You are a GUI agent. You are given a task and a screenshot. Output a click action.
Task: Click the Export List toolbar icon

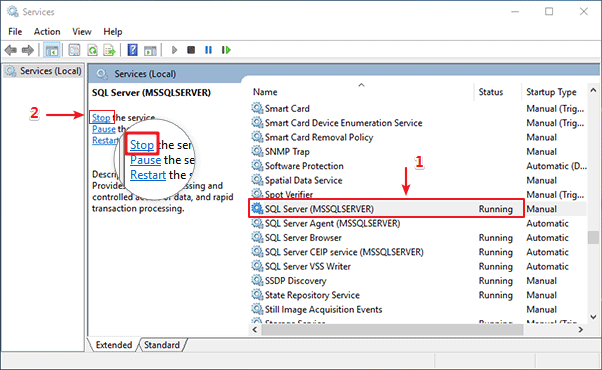(x=109, y=50)
